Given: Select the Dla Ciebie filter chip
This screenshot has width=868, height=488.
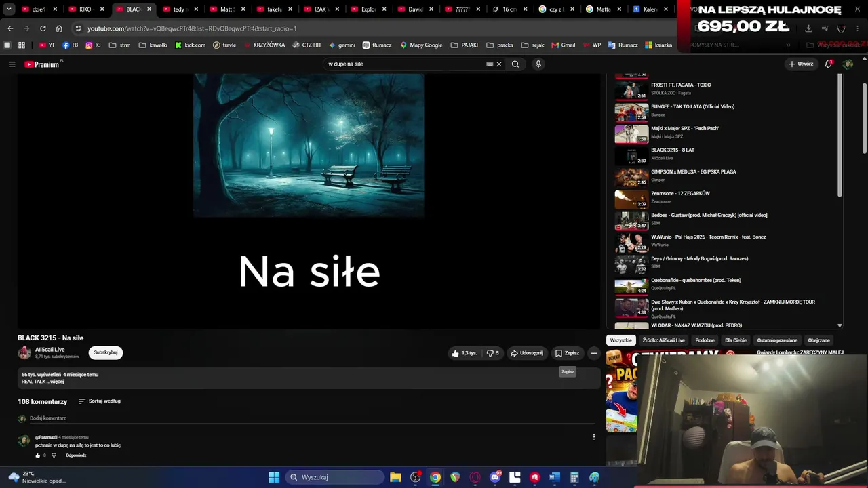Looking at the screenshot, I should click(736, 340).
